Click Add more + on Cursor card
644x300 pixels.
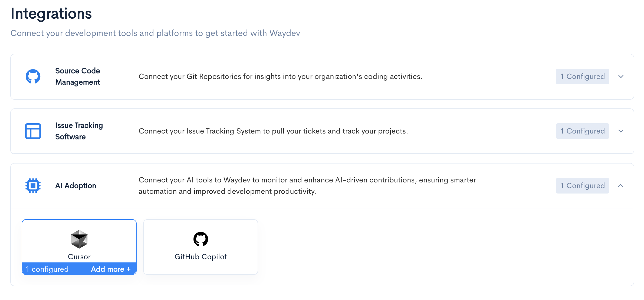point(111,269)
